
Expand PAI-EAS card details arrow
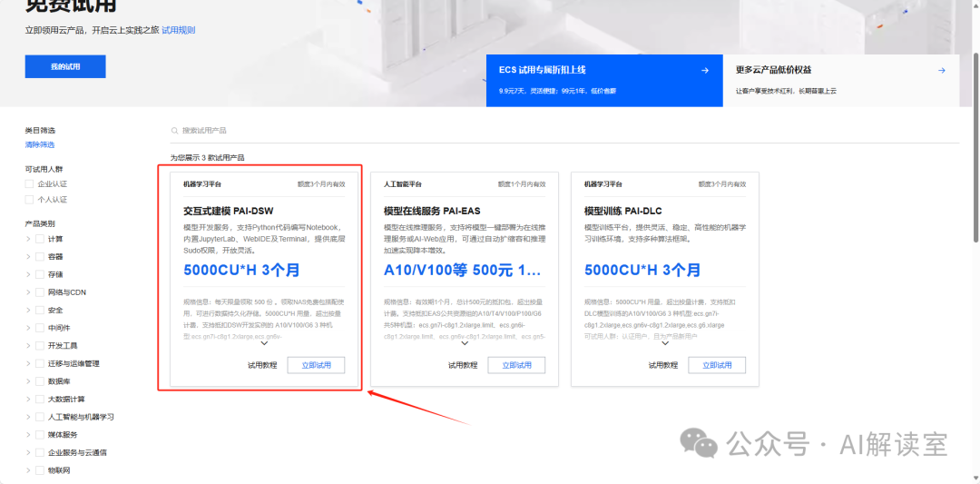(465, 342)
